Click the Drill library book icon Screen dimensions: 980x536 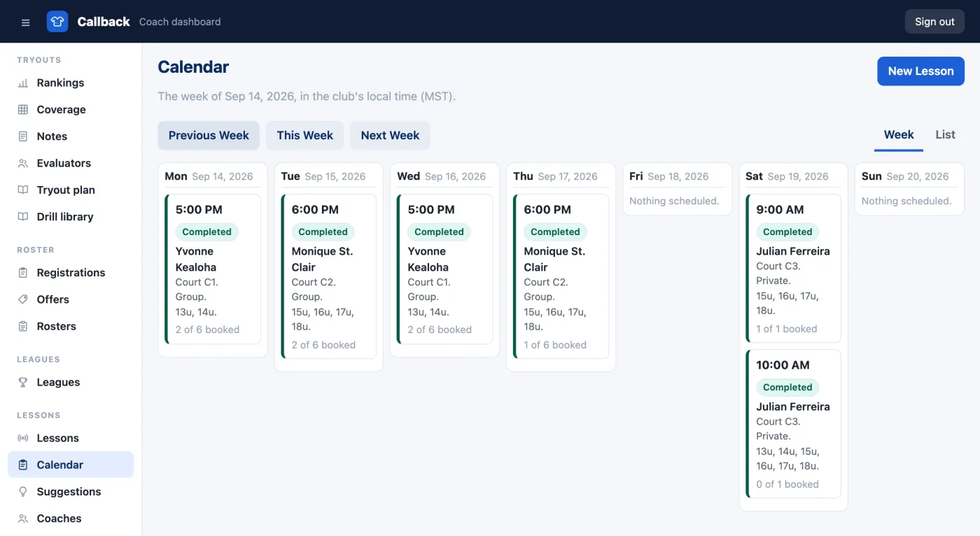(x=23, y=217)
